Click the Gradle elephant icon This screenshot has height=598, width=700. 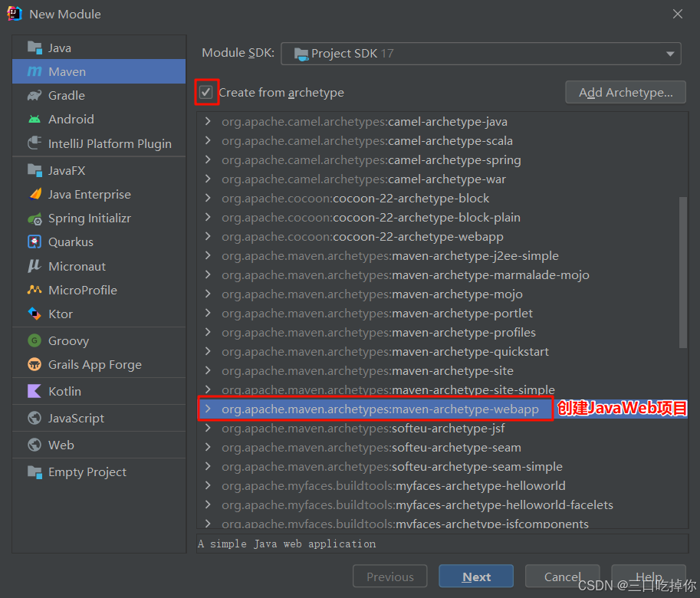coord(35,95)
